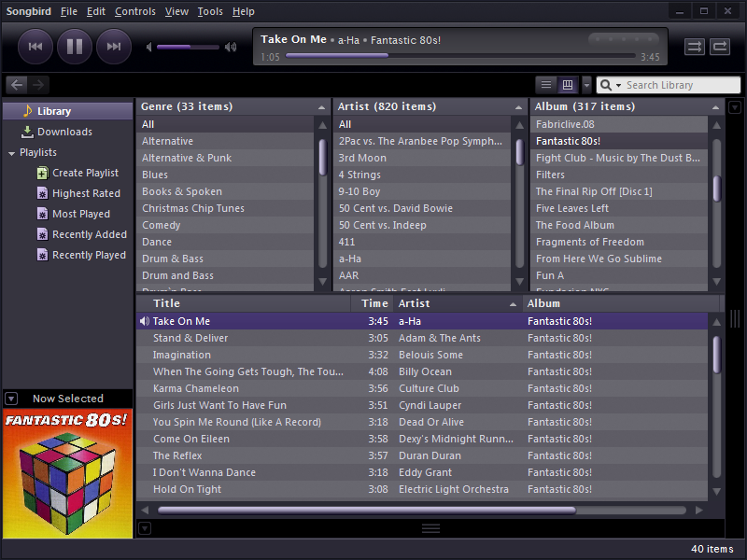Toggle shuffle playback mode
The width and height of the screenshot is (747, 560).
click(x=695, y=46)
